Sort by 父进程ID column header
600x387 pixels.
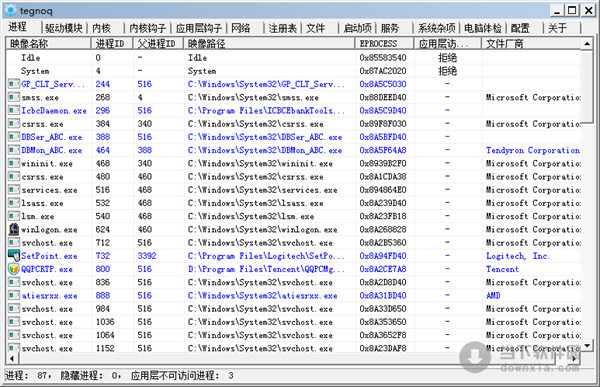(158, 44)
